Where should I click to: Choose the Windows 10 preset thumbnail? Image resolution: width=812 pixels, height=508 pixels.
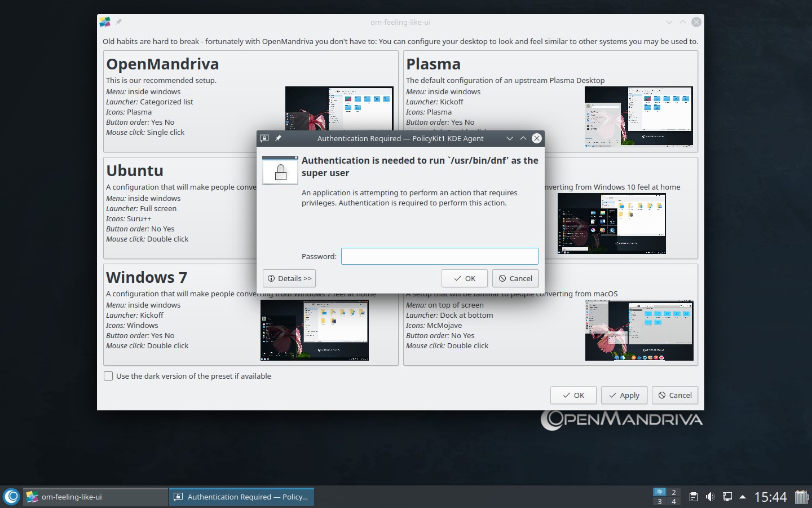tap(612, 224)
